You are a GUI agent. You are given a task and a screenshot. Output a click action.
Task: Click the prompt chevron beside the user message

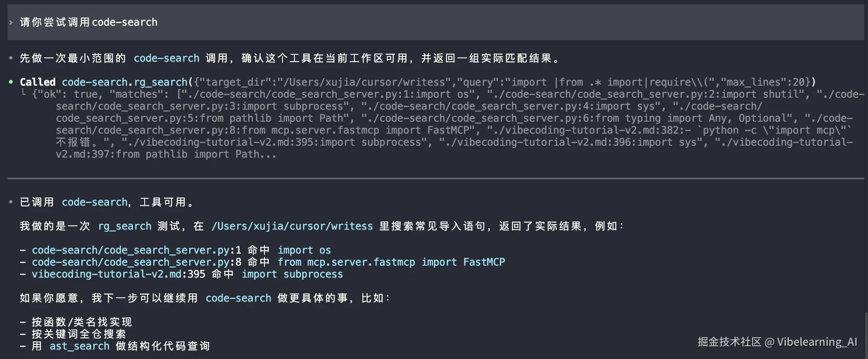pyautogui.click(x=11, y=22)
